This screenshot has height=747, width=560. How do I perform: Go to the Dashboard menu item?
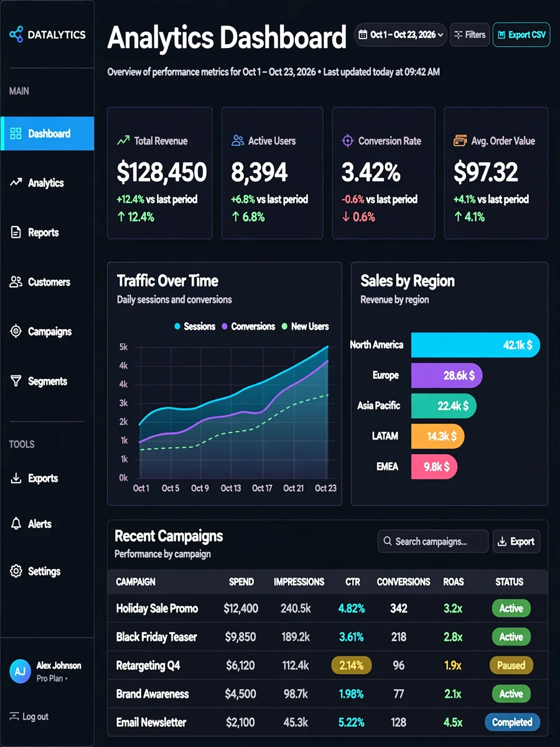pyautogui.click(x=47, y=133)
